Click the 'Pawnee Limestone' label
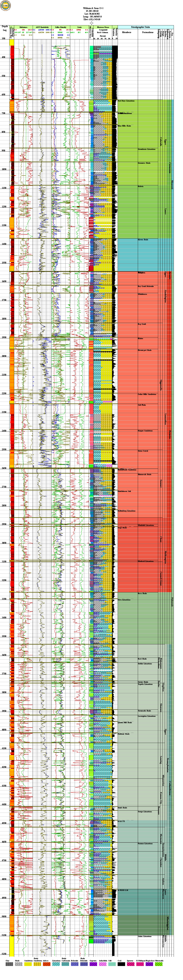Viewport: 183px width, 980px height. coord(145,843)
